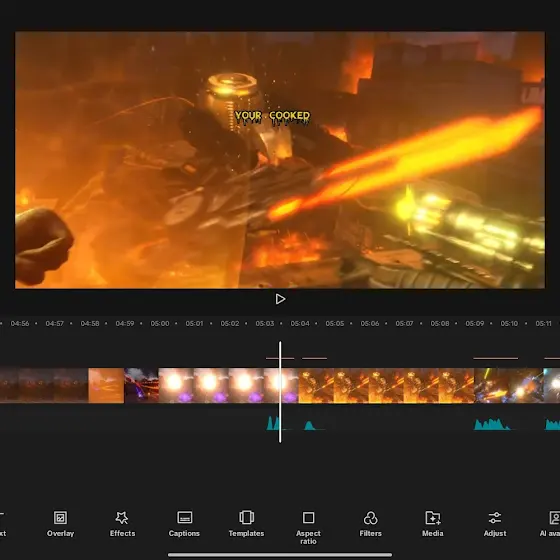This screenshot has height=560, width=560.
Task: Open the Adjust tool
Action: 495,524
